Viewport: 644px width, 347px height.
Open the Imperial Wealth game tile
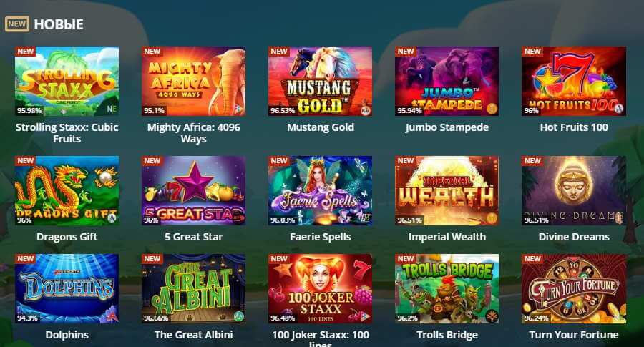[x=447, y=190]
